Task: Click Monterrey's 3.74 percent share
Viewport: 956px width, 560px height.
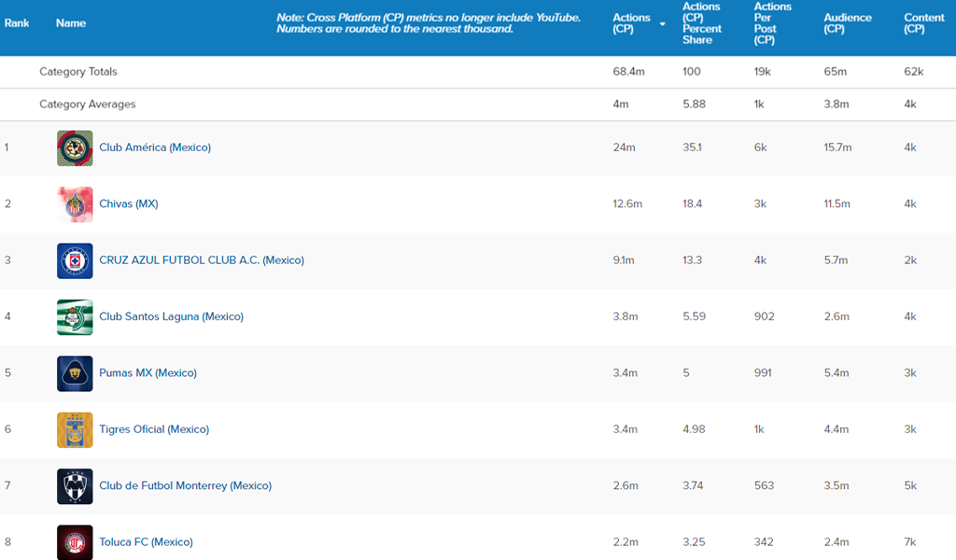Action: [x=693, y=485]
